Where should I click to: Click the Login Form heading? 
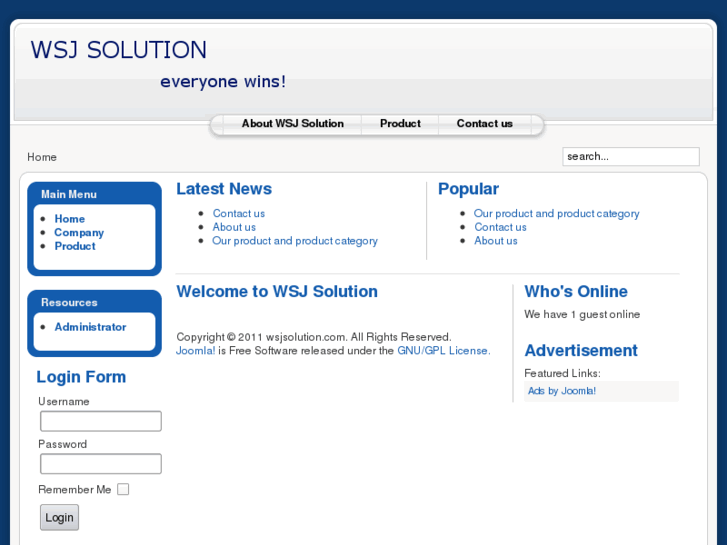click(x=81, y=377)
